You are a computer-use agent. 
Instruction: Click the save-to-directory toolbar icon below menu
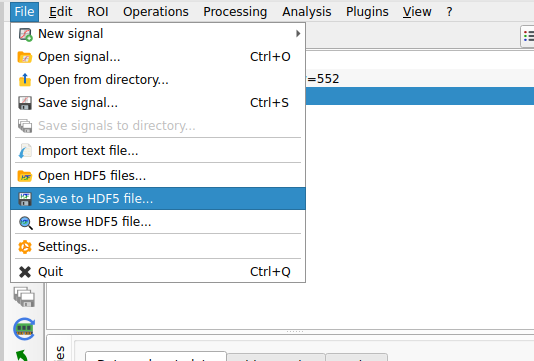24,297
